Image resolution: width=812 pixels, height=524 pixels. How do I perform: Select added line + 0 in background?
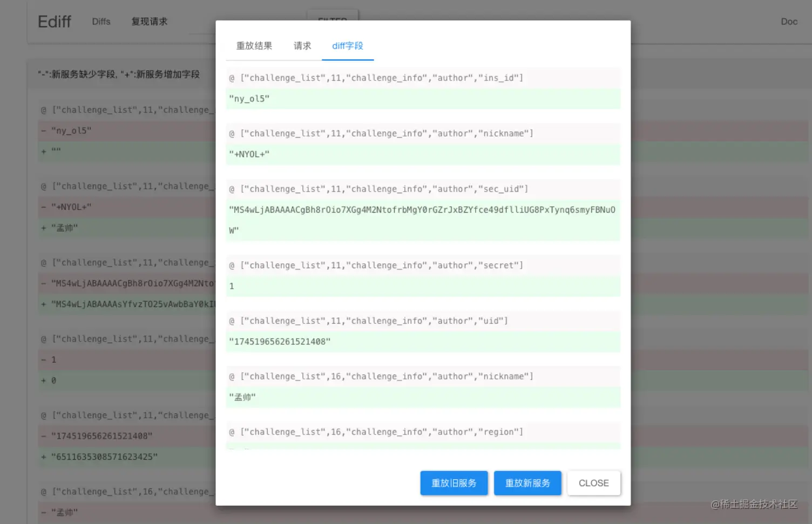127,380
